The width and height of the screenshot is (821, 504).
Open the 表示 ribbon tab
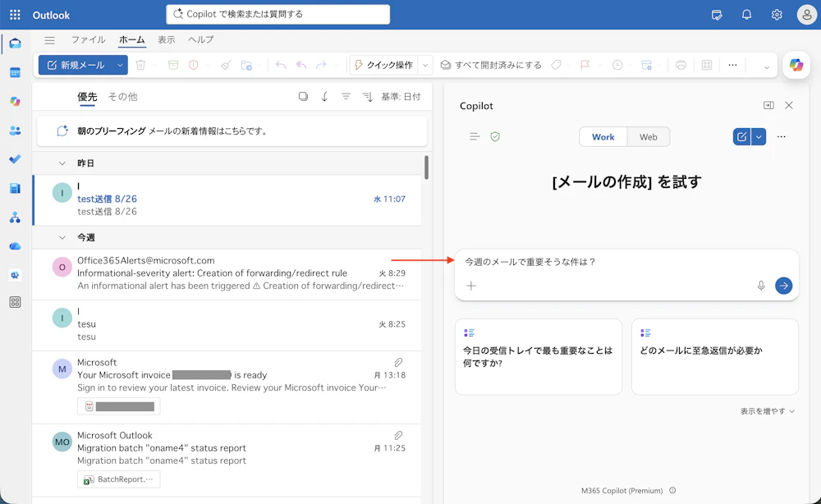[x=167, y=39]
